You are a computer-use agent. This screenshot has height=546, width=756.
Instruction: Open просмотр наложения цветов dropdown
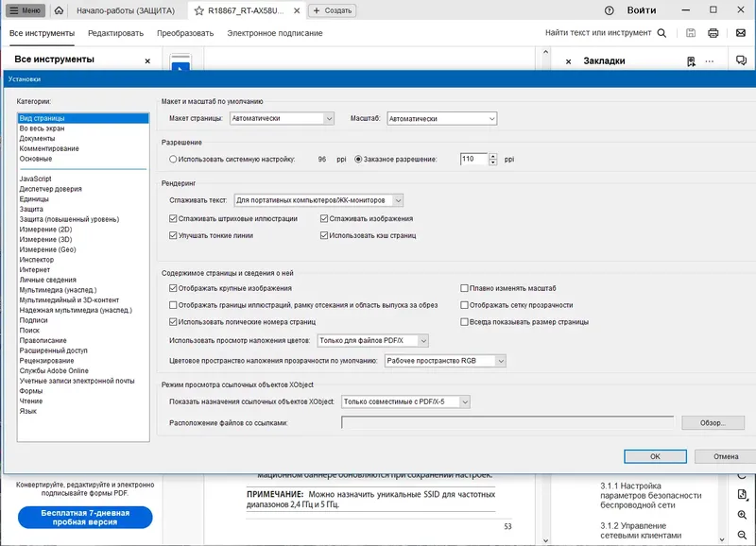(372, 341)
